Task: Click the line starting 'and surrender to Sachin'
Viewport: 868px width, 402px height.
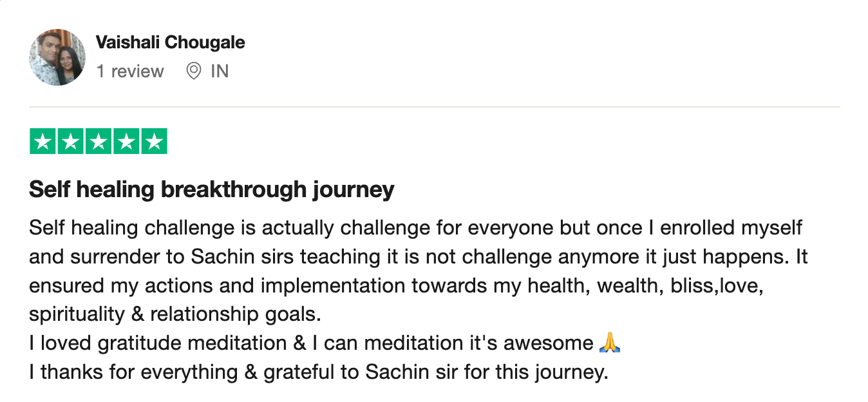Action: pyautogui.click(x=419, y=257)
